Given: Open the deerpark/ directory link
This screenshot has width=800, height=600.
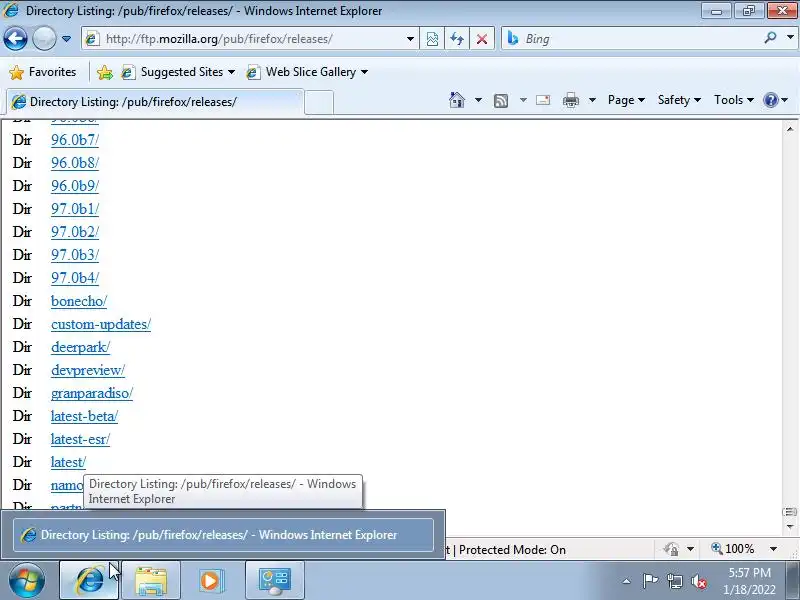Looking at the screenshot, I should click(81, 347).
